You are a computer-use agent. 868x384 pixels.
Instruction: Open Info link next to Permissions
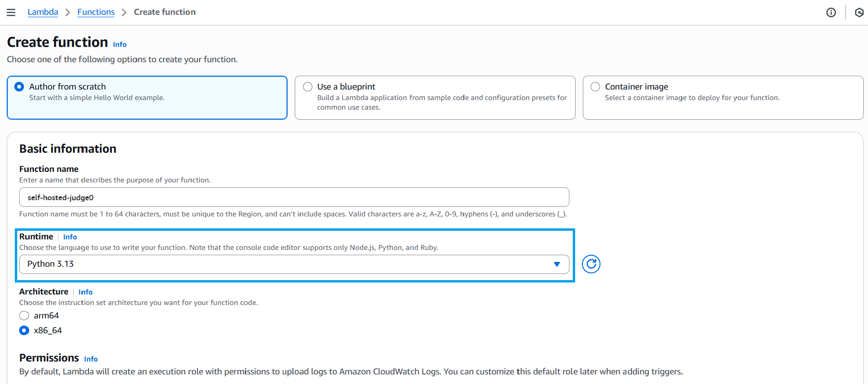click(91, 359)
